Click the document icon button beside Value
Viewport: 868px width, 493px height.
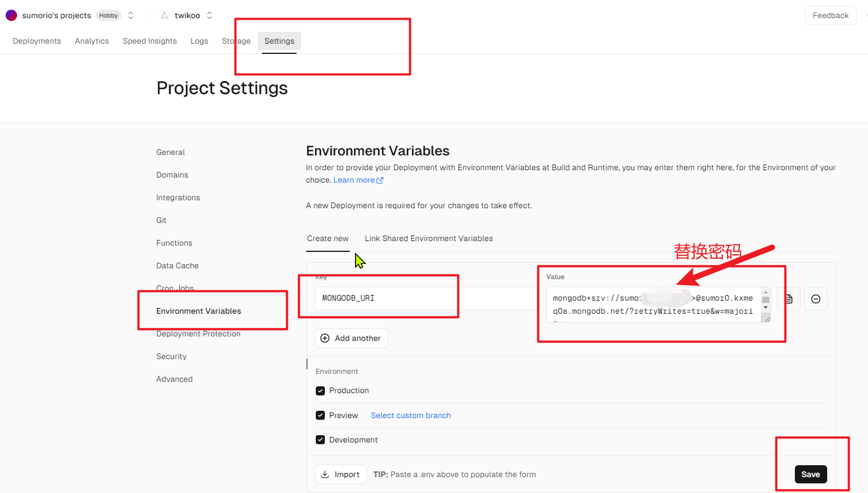pyautogui.click(x=789, y=299)
